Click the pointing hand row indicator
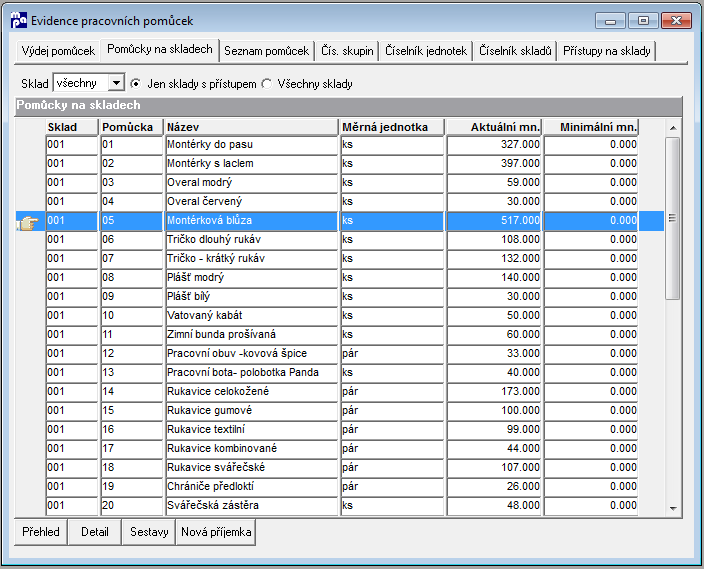The width and height of the screenshot is (704, 569). coord(29,222)
